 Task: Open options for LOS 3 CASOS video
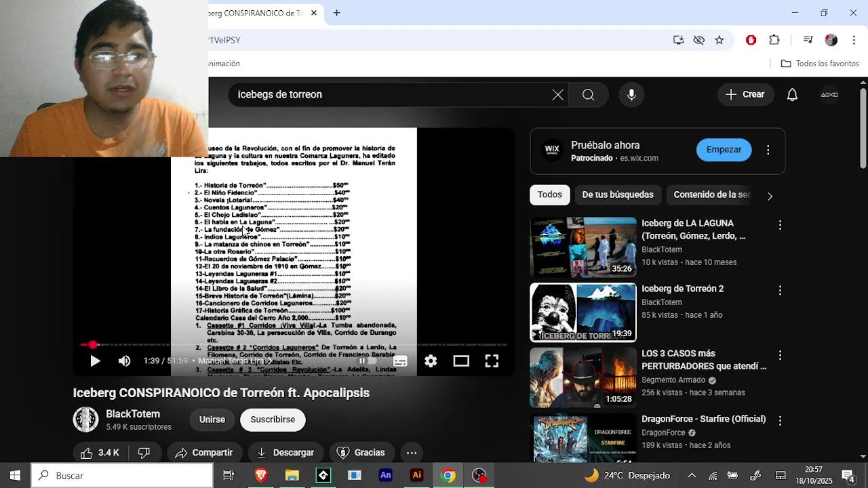tap(780, 355)
